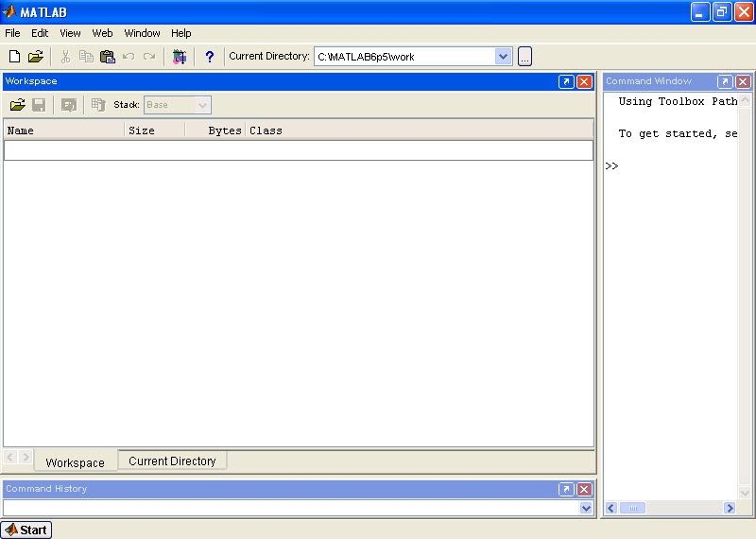The height and width of the screenshot is (539, 756).
Task: Sort by the Bytes column header
Action: (215, 130)
